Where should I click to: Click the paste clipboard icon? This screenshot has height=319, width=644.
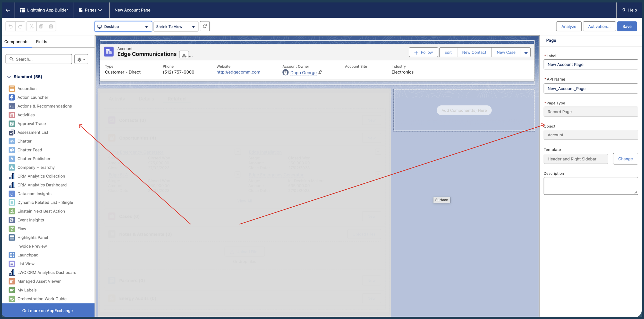pos(51,26)
